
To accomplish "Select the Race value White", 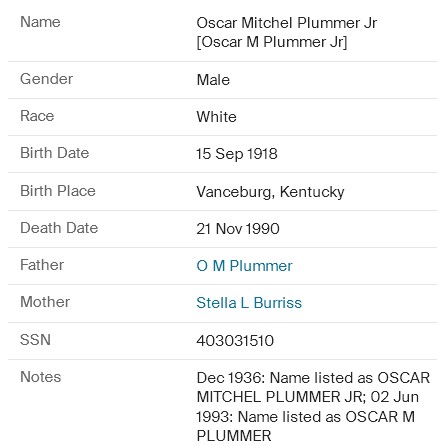I will coord(216,117).
